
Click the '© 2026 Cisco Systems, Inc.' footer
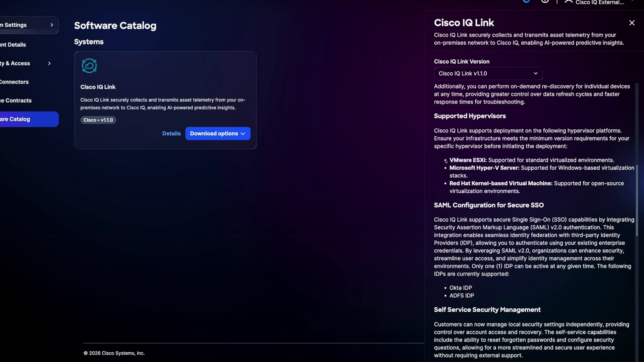(114, 353)
